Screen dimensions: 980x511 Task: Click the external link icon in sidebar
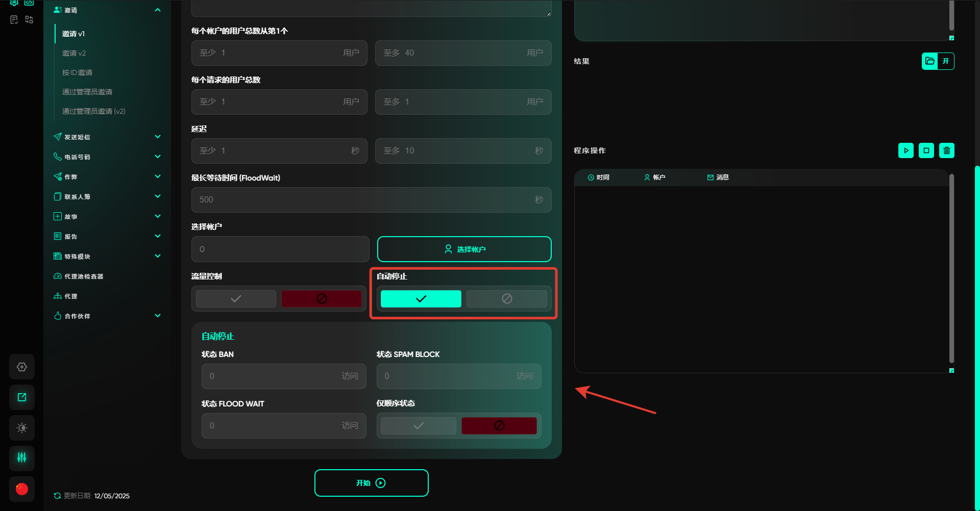point(22,397)
